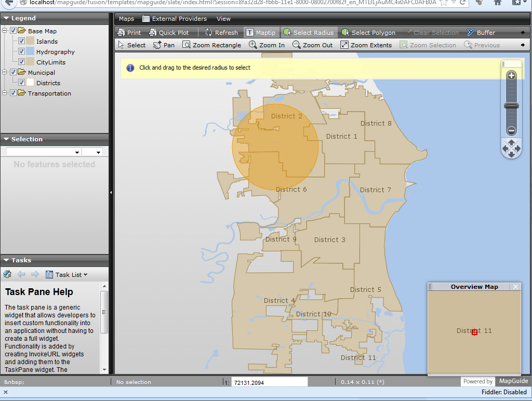Click the Task Pane home icon
This screenshot has width=532, height=401.
pyautogui.click(x=7, y=274)
